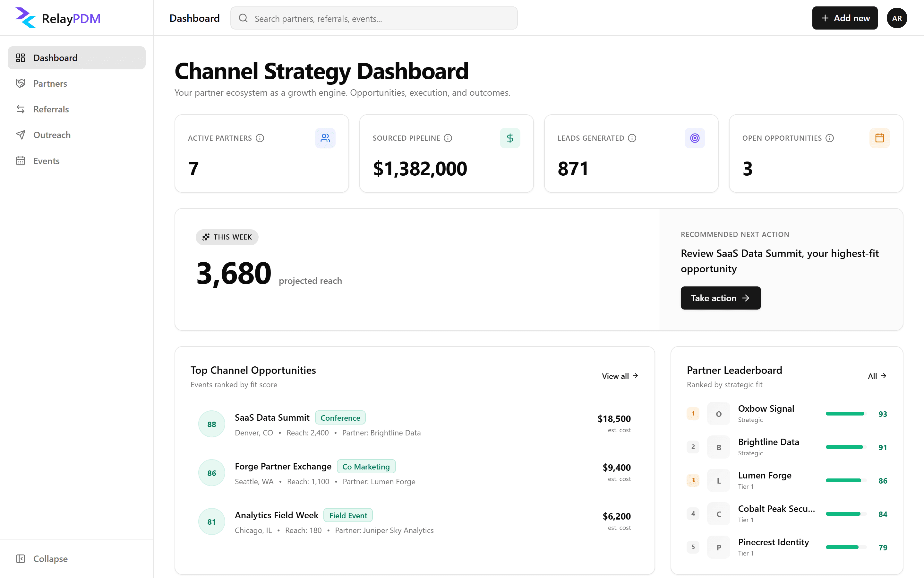Open the Dashboard sidebar item
The width and height of the screenshot is (924, 578).
[x=76, y=58]
